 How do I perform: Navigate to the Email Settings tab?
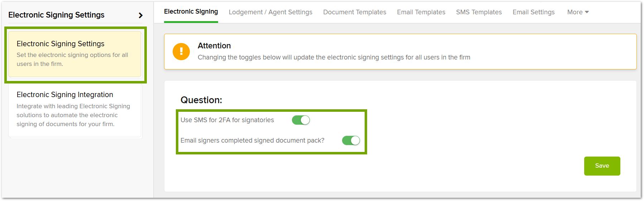[533, 12]
